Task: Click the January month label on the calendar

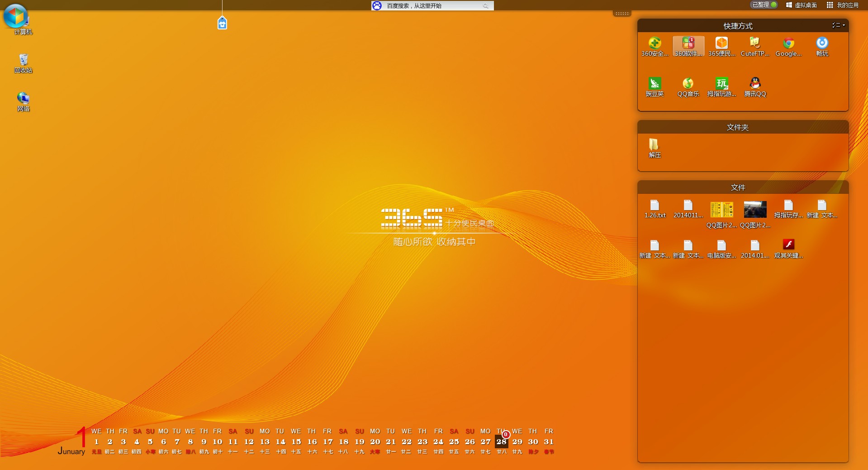Action: tap(71, 451)
